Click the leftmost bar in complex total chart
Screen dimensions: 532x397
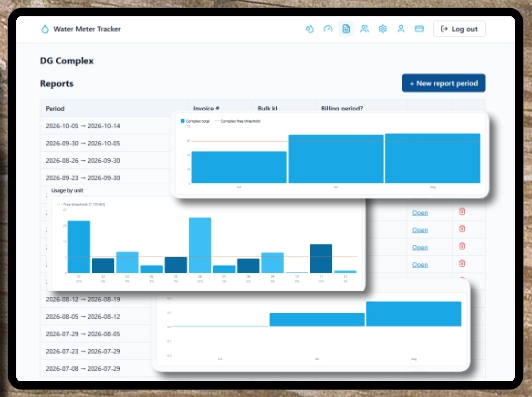pyautogui.click(x=239, y=167)
